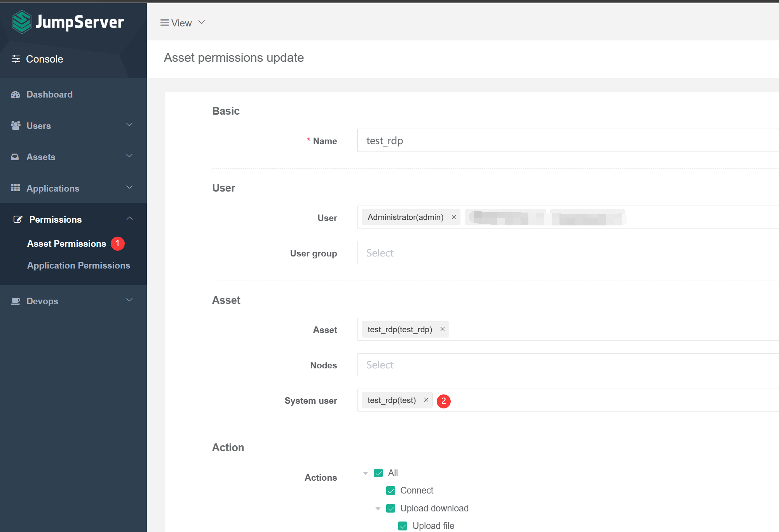Collapse the Upload download action group
The width and height of the screenshot is (779, 532).
(x=377, y=508)
